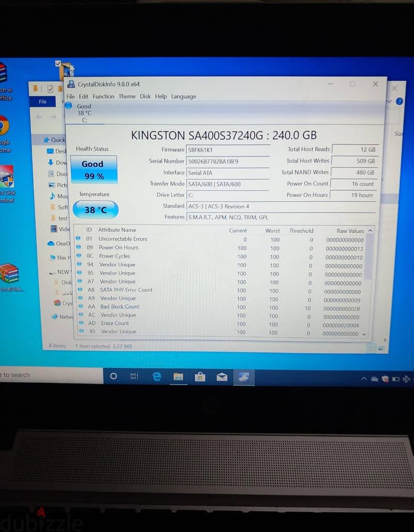The height and width of the screenshot is (532, 414).
Task: Open the Function menu
Action: click(x=103, y=96)
